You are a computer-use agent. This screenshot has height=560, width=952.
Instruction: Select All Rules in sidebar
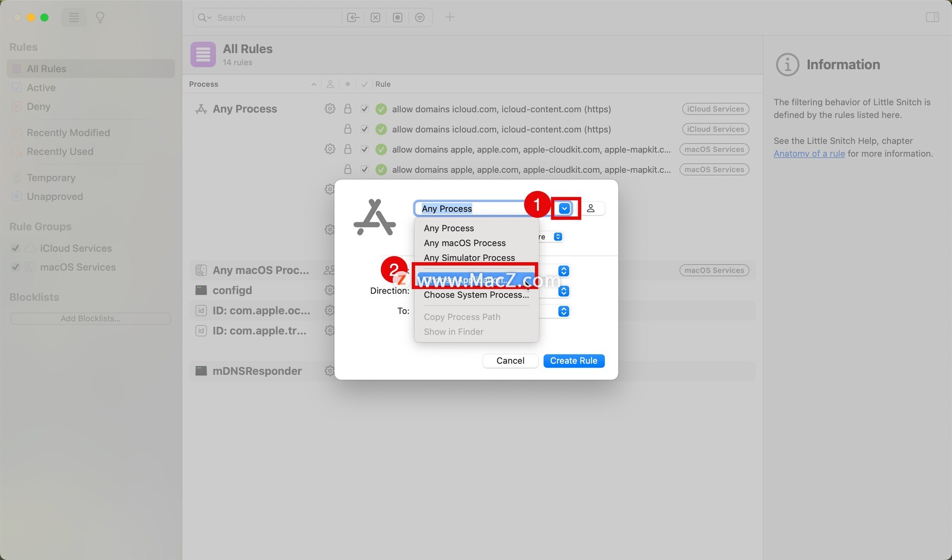coord(91,69)
